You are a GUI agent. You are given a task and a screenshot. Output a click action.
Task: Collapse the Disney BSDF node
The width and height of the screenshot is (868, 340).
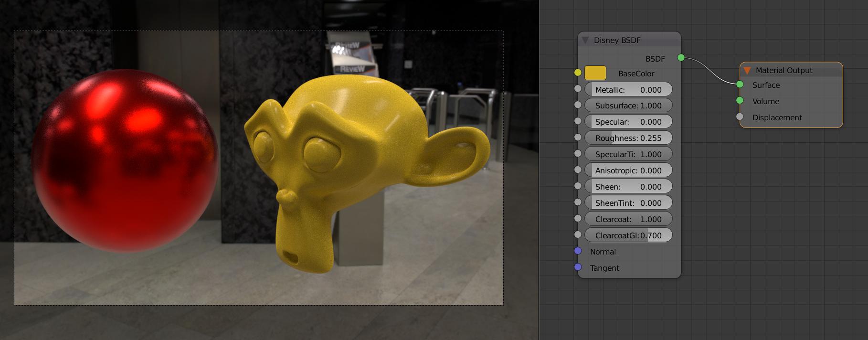585,40
